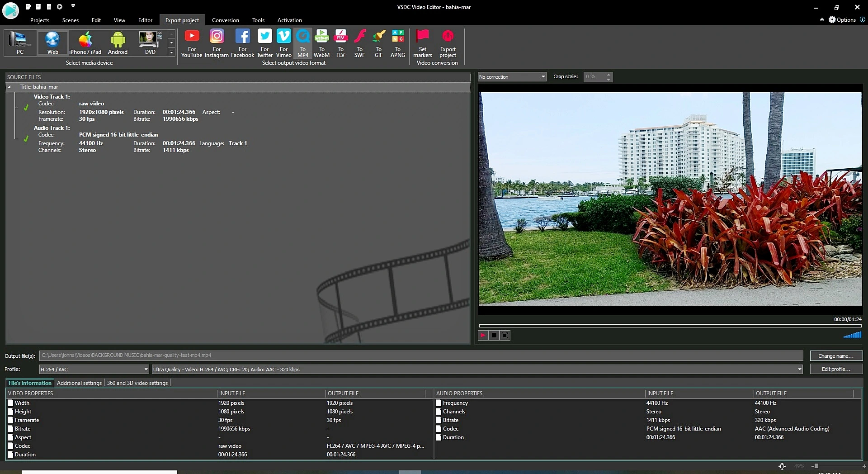Open the Ultra Quality preset dropdown
This screenshot has height=474, width=868.
click(x=477, y=370)
